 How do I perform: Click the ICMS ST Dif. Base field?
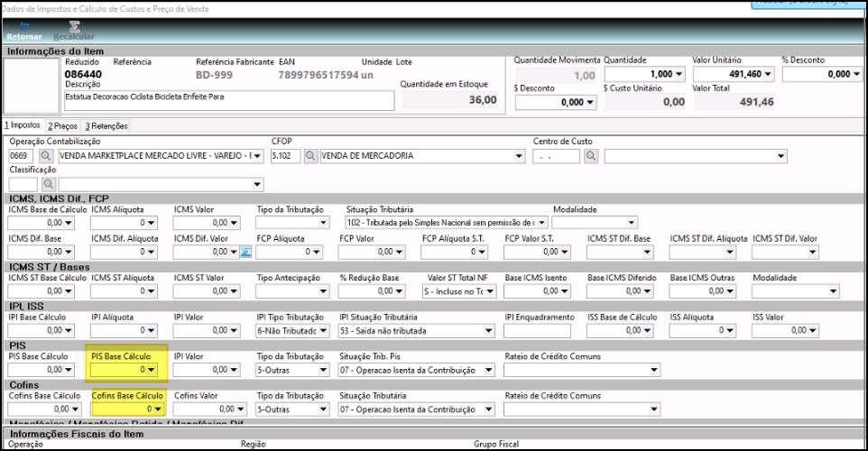click(620, 252)
